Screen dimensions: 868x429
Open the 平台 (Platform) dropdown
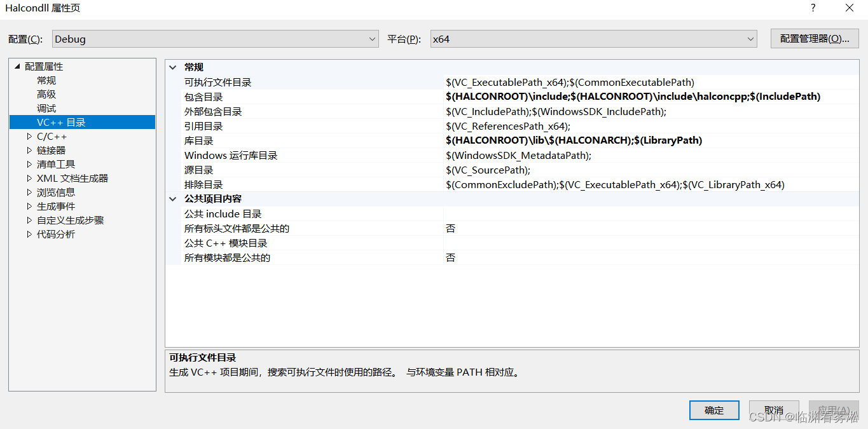pos(750,38)
